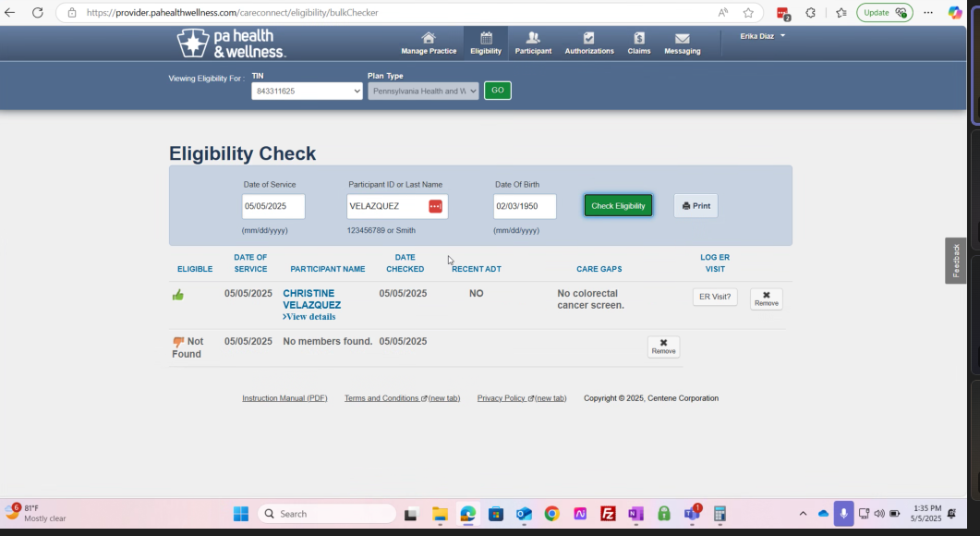This screenshot has height=536, width=980.
Task: Click View details for Christine Velazquez
Action: (309, 316)
